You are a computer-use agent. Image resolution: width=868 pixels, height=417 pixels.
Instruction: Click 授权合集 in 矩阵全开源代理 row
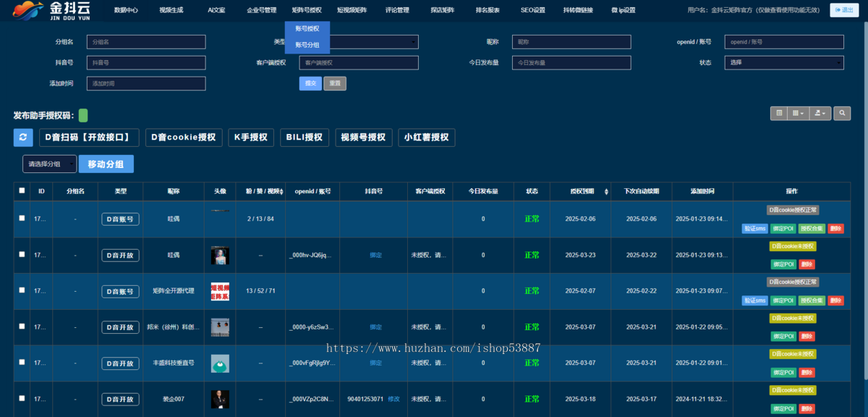[x=812, y=300]
